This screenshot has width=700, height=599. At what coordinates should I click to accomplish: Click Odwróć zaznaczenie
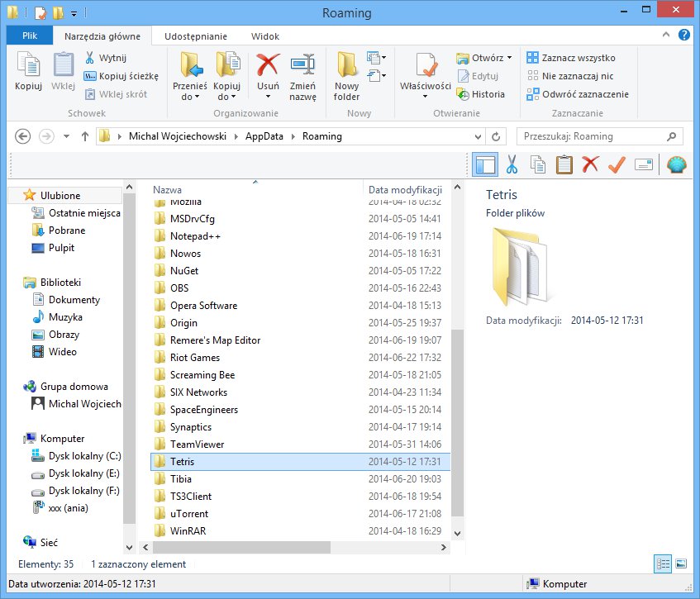(578, 94)
